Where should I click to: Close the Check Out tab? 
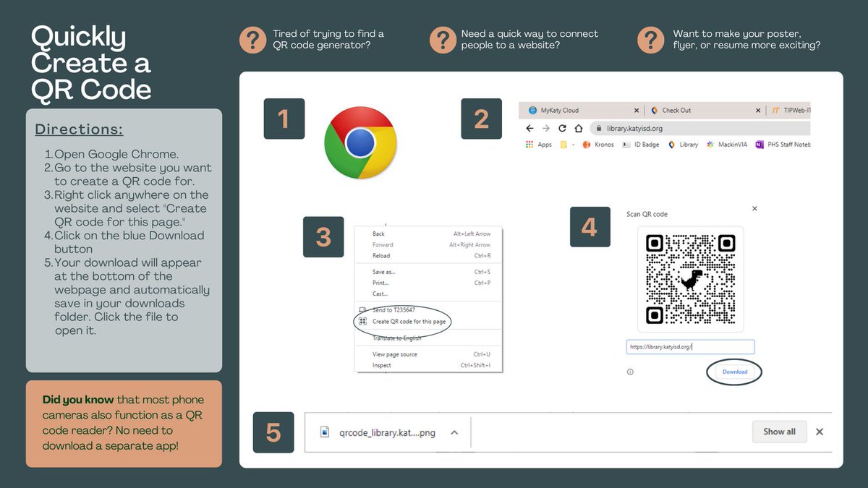pos(759,111)
